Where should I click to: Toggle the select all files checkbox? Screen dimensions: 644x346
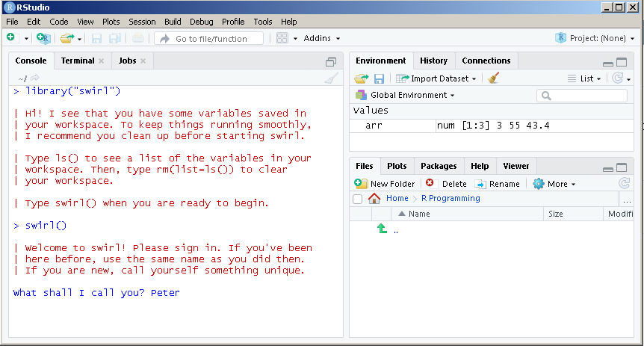pyautogui.click(x=358, y=199)
